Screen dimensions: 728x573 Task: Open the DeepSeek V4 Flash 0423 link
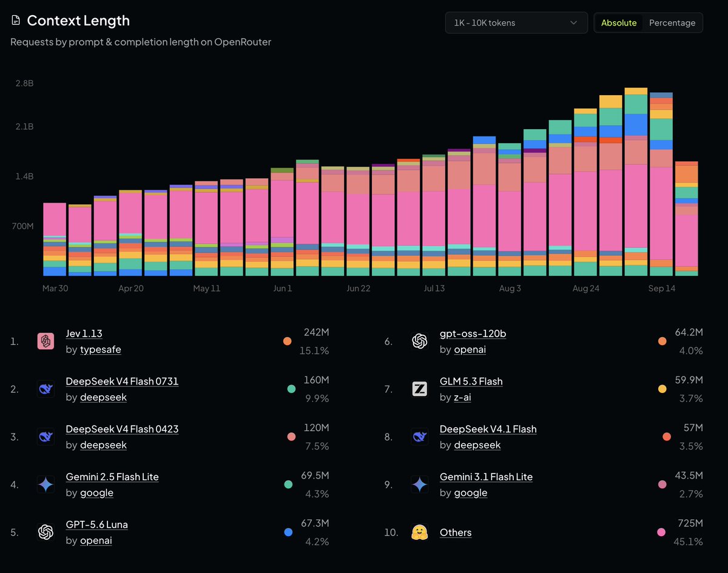coord(122,429)
